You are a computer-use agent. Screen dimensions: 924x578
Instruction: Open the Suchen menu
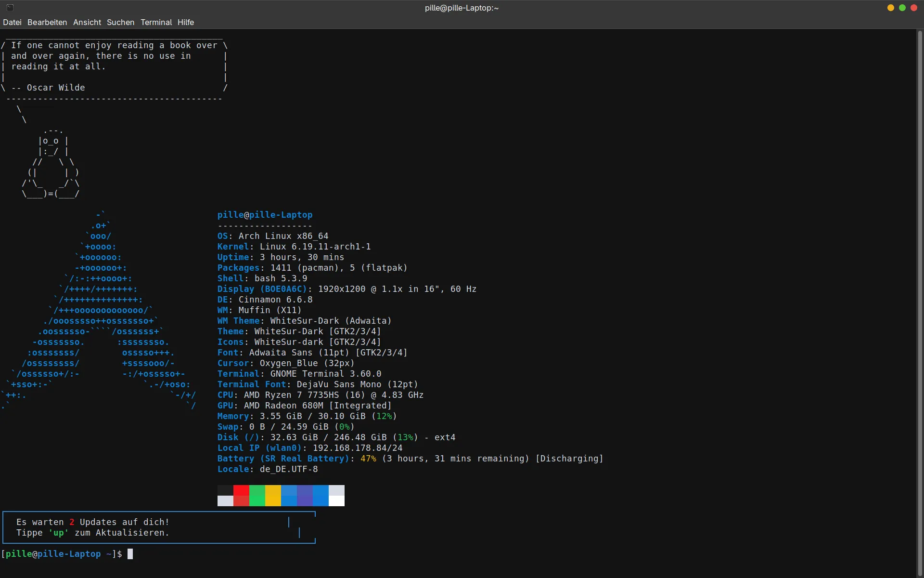click(120, 22)
